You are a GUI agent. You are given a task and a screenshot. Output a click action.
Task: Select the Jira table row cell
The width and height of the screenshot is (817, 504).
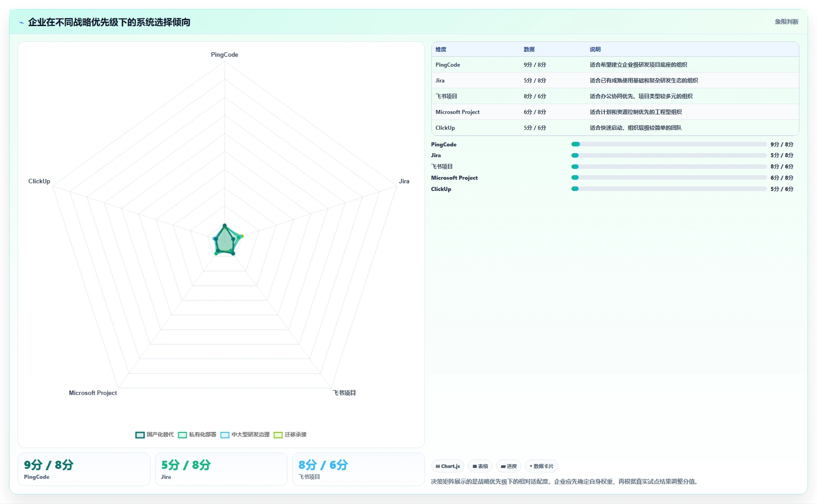(440, 81)
